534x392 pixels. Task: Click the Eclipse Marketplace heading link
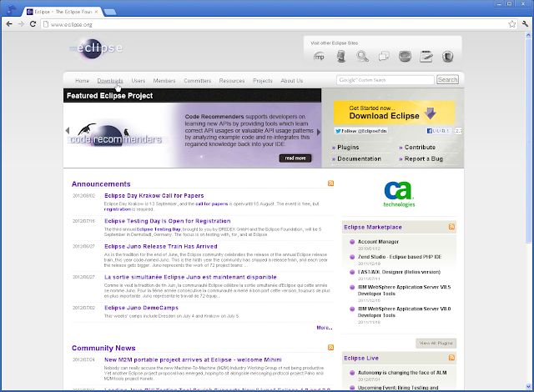373,227
